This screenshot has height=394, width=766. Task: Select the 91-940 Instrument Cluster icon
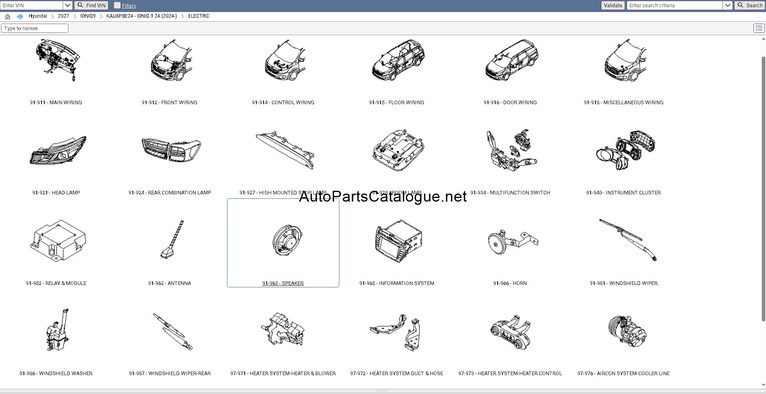coord(625,150)
